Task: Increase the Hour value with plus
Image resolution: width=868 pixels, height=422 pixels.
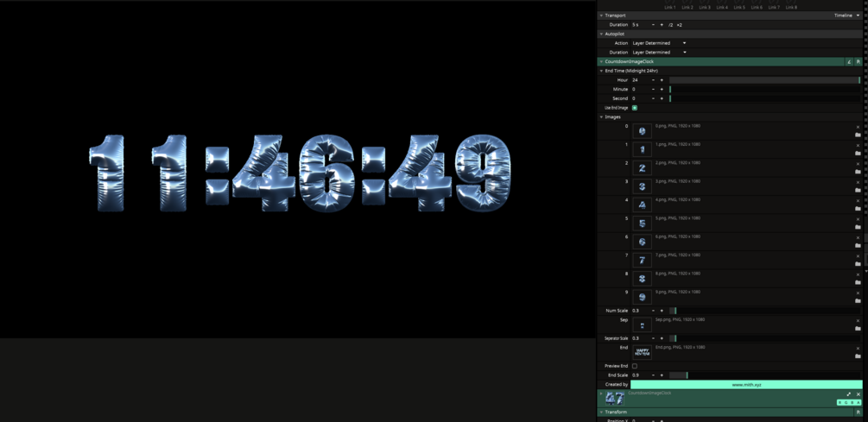Action: click(662, 80)
